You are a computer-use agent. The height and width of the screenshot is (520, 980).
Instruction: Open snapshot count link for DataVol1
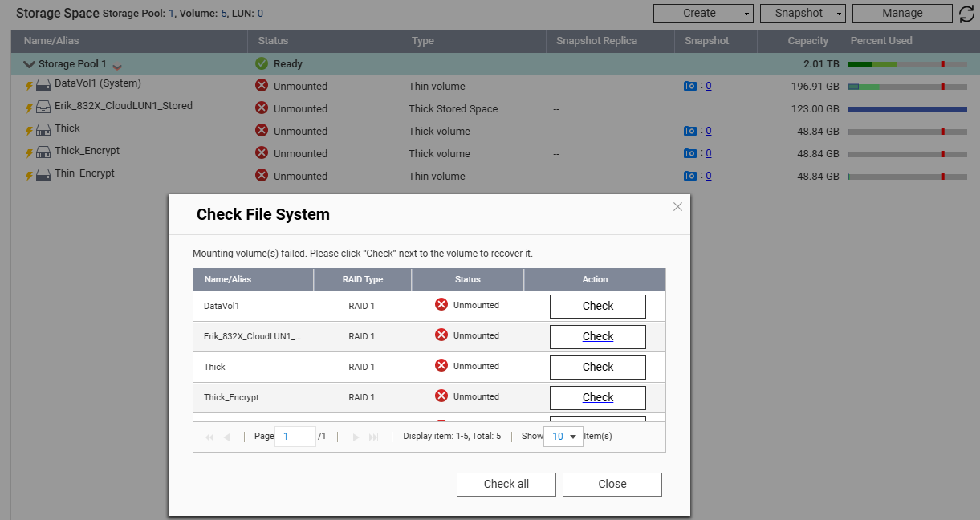point(709,86)
